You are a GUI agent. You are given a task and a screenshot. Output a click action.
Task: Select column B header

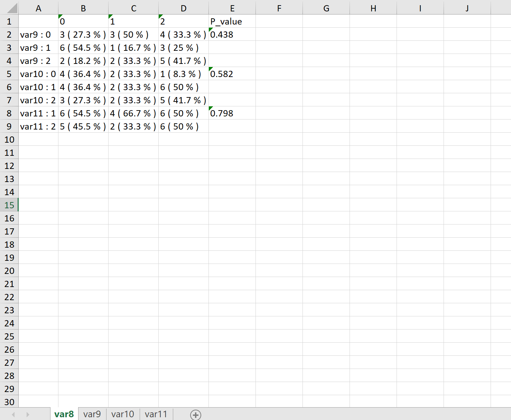(83, 8)
